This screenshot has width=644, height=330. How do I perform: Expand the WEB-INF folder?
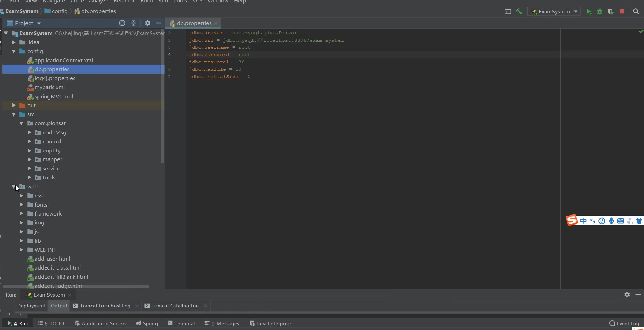21,250
